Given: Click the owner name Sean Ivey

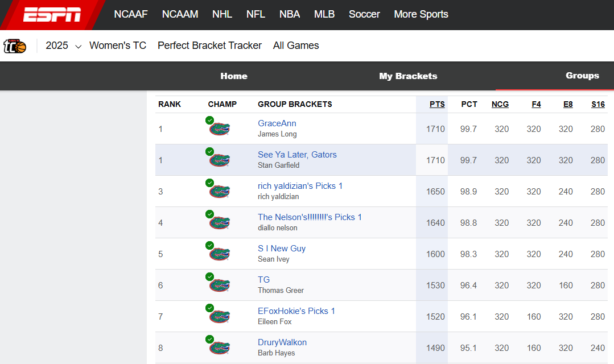Looking at the screenshot, I should tap(273, 259).
